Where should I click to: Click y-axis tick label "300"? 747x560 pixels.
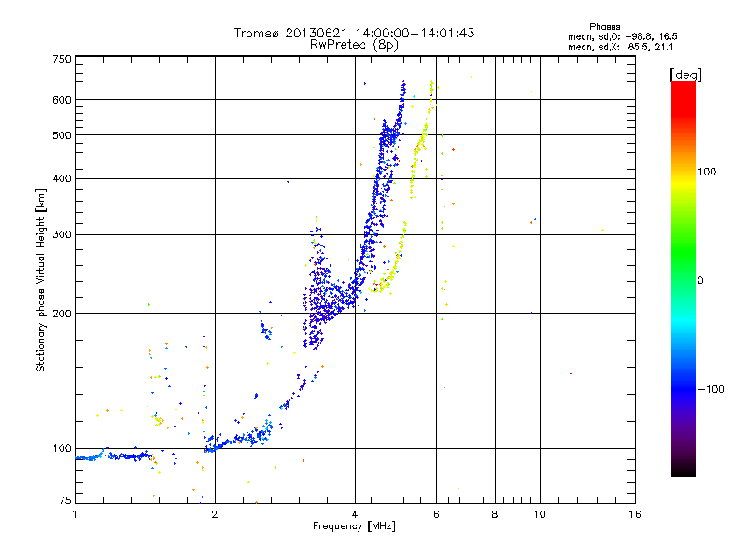[x=62, y=235]
